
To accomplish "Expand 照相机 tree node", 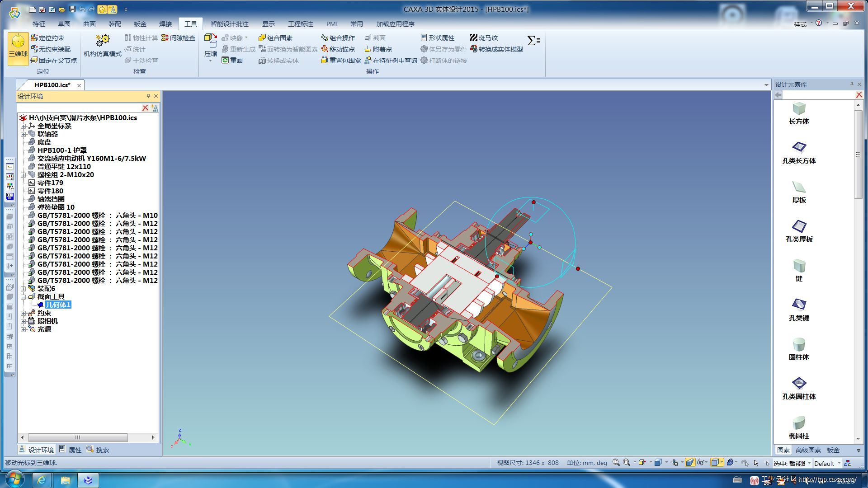I will point(23,321).
